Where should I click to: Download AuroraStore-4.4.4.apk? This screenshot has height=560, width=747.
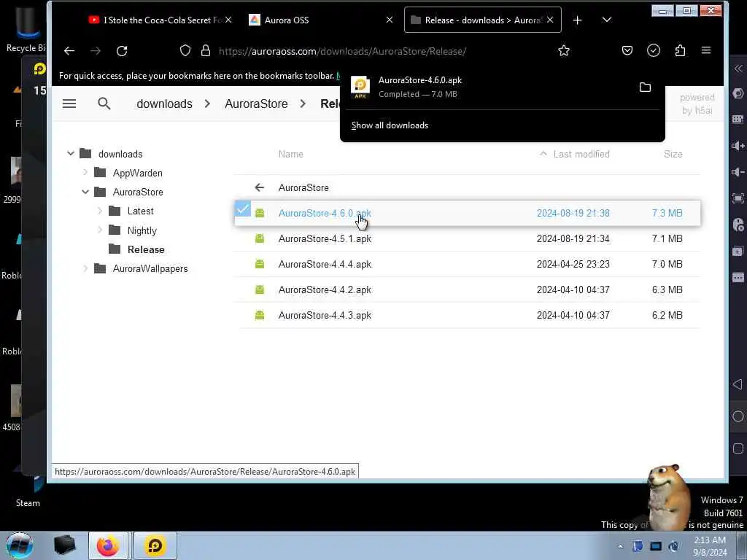point(325,264)
